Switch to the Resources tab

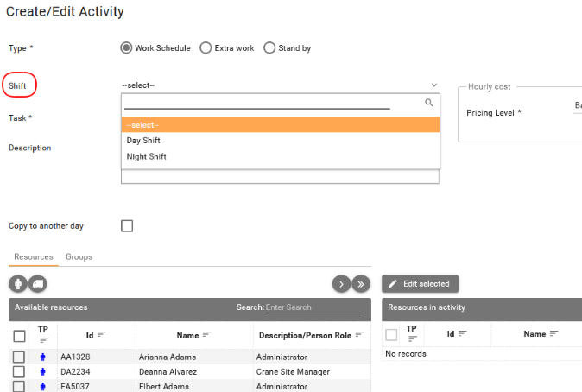pos(34,257)
